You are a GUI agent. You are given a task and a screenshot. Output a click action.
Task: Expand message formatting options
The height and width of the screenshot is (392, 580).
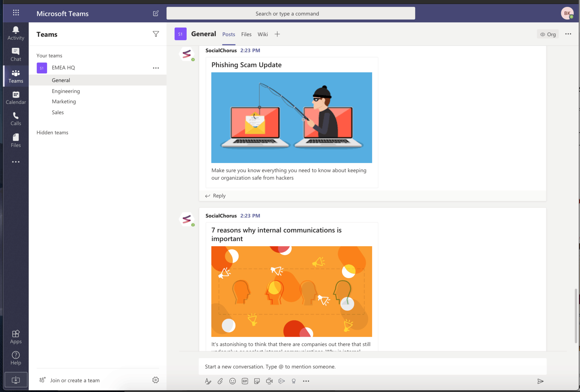(208, 381)
